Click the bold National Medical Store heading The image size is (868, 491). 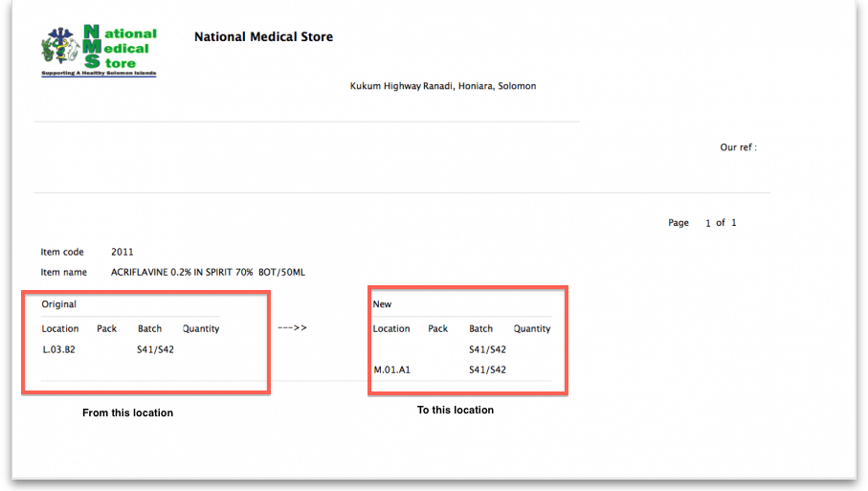(263, 37)
